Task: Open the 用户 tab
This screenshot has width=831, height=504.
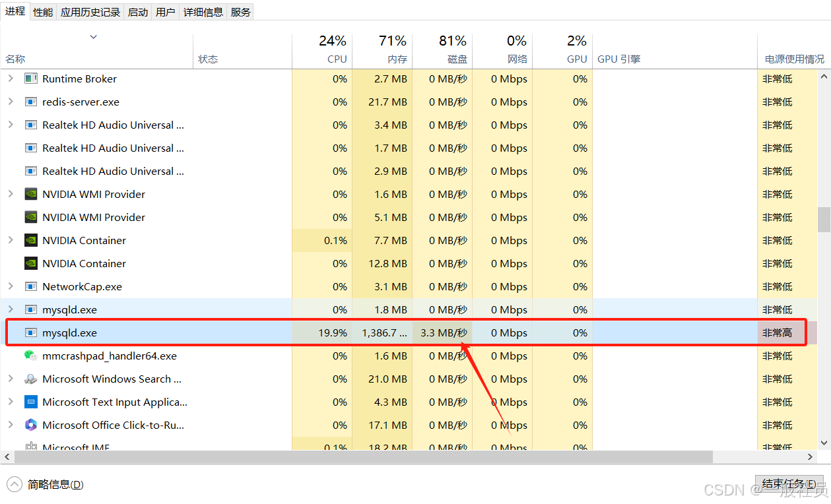Action: point(166,12)
